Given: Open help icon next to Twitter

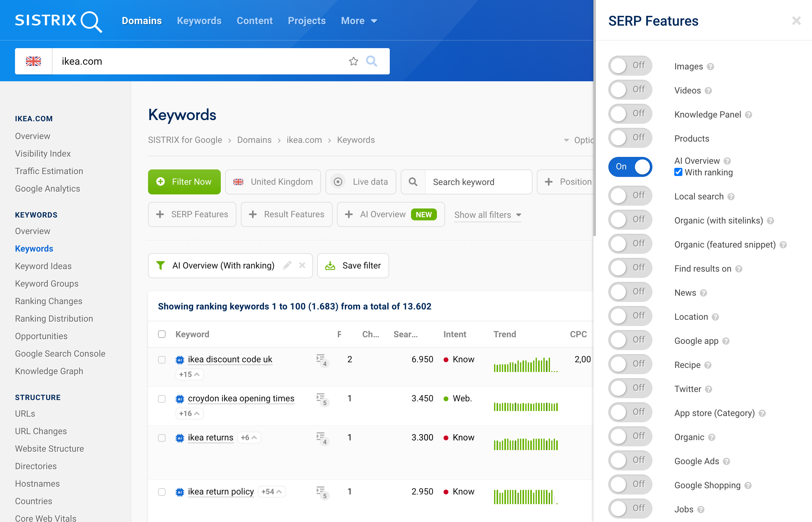Looking at the screenshot, I should 709,389.
